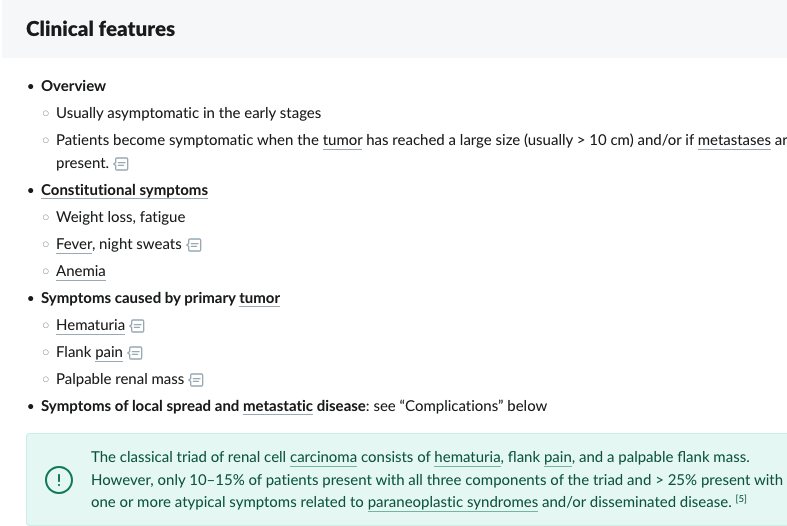Click the 'Hematuria' bullet link

90,325
